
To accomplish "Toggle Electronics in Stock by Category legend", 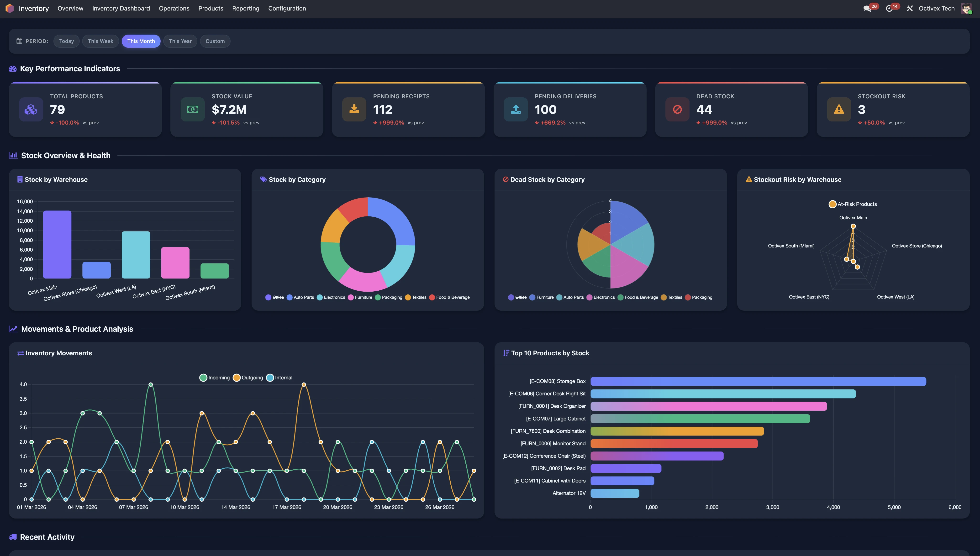I will 331,298.
